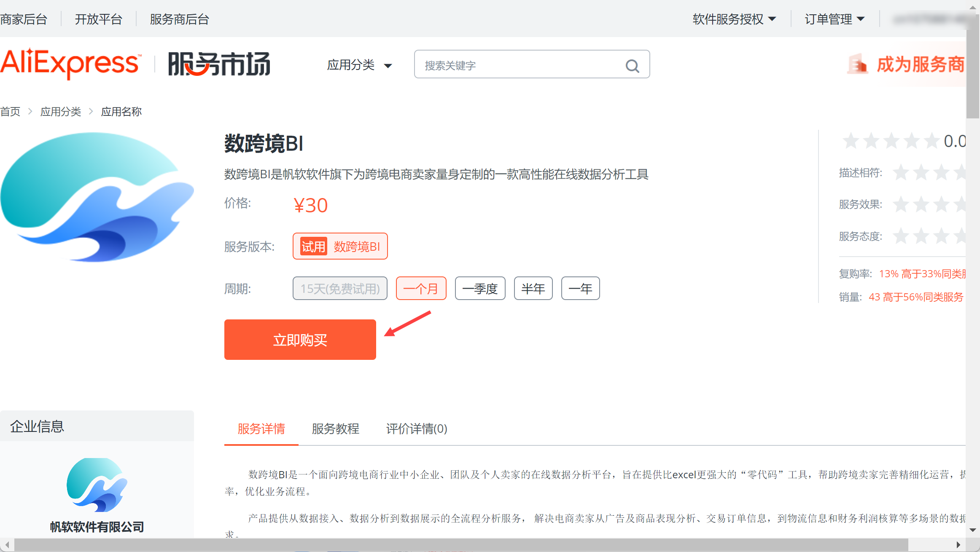This screenshot has width=980, height=552.
Task: Select the 试用 数跨境BI service version
Action: 340,246
